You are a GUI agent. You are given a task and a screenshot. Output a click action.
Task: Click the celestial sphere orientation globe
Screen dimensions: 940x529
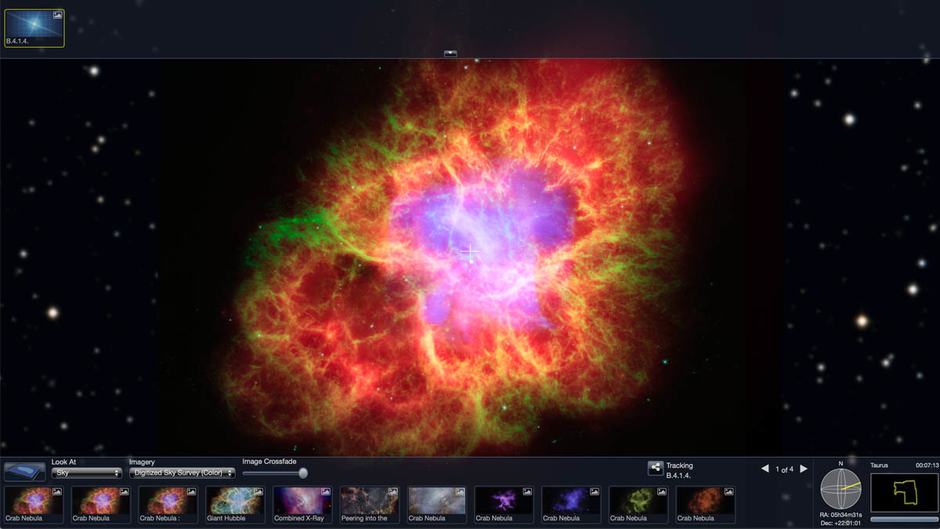[840, 488]
